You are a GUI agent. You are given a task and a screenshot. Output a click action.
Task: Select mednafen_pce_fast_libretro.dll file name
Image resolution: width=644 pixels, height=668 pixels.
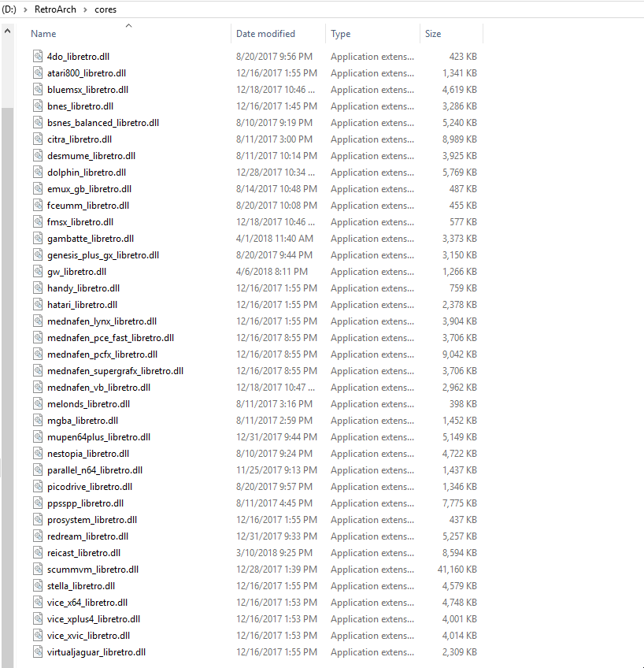coord(111,338)
